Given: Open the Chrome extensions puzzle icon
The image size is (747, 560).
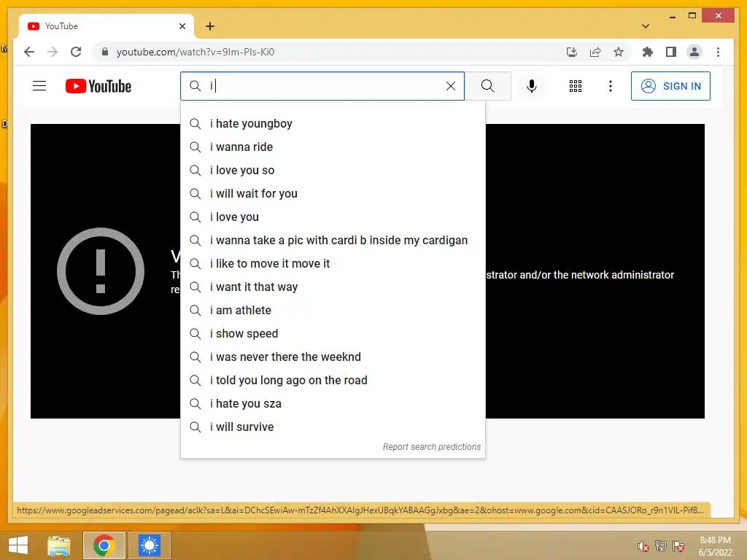Looking at the screenshot, I should [648, 52].
